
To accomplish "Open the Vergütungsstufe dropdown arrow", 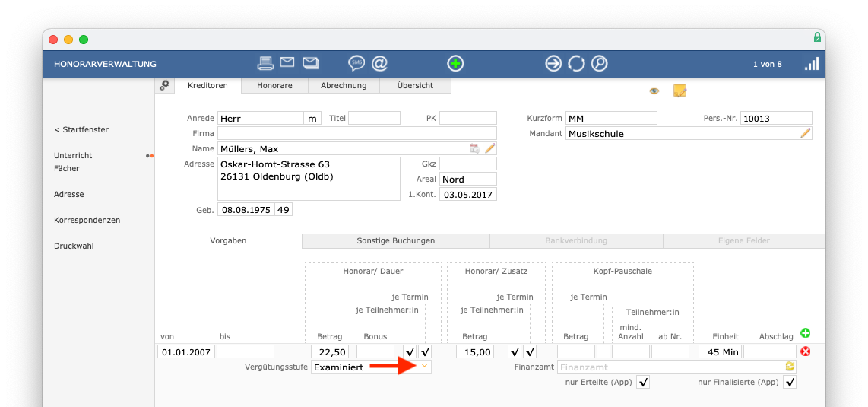I will click(425, 366).
